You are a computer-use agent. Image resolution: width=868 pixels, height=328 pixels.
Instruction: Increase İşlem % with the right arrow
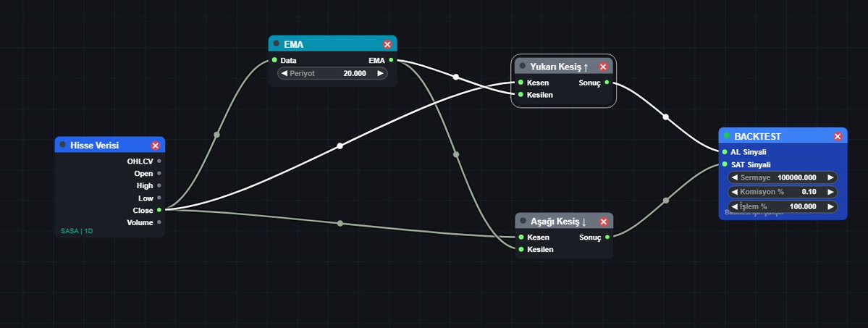830,206
